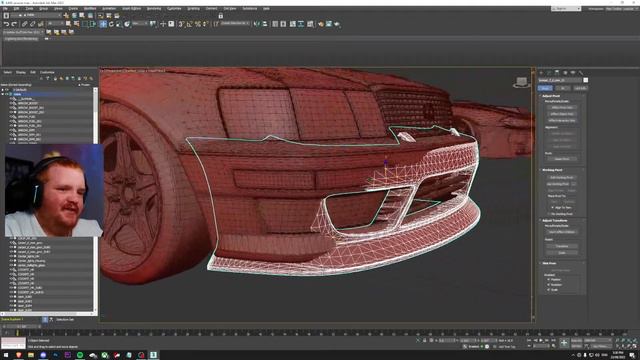Click Affect Pivot Only button

(562, 107)
